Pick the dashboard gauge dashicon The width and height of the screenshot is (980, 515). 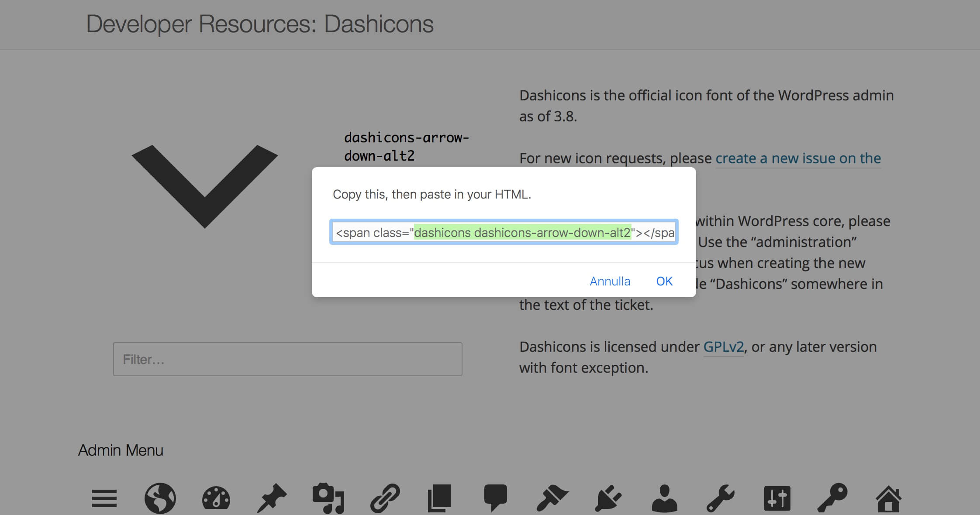(216, 498)
